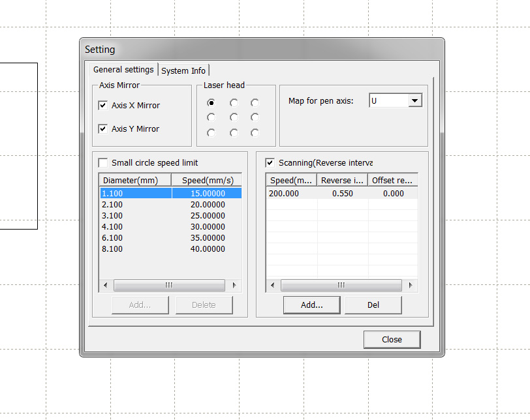Enable Small circle speed limit
The height and width of the screenshot is (420, 530).
[102, 163]
